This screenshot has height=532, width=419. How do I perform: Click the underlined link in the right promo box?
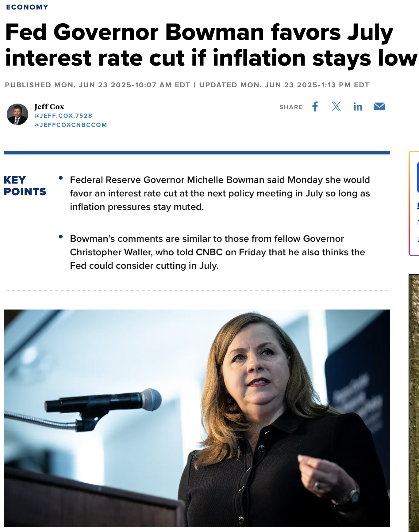tap(418, 205)
